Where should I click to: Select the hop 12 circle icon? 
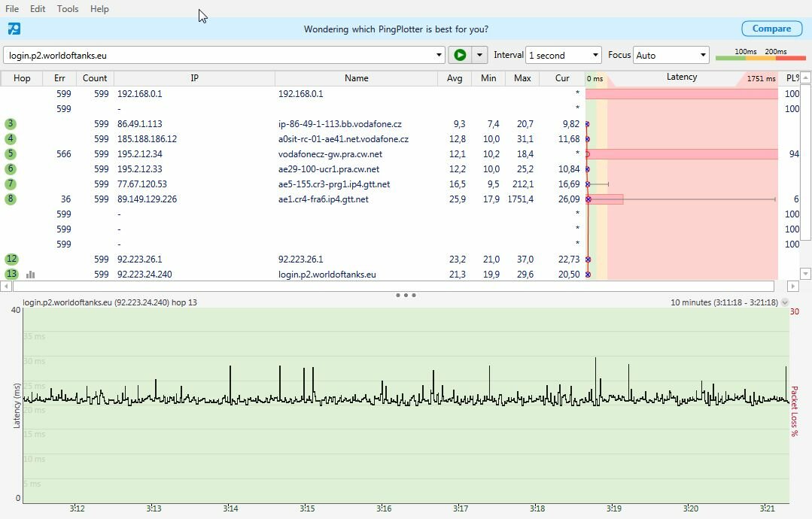pyautogui.click(x=11, y=259)
